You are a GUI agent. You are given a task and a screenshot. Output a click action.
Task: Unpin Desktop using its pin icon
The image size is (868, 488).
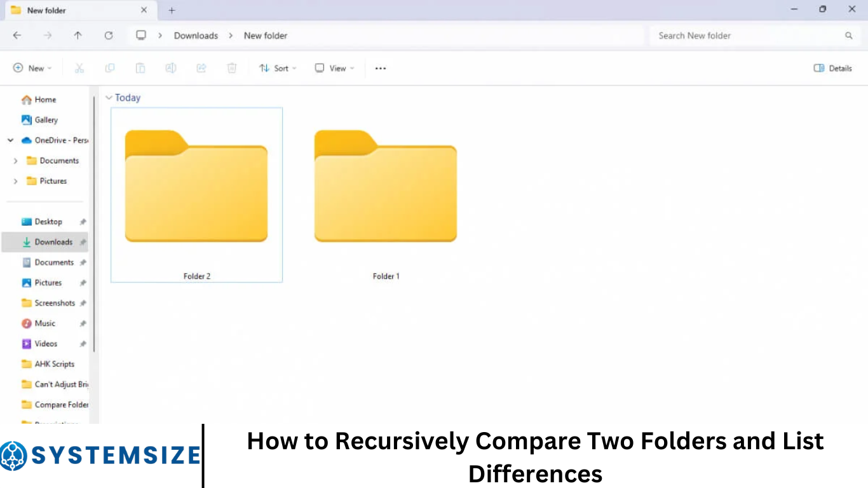[x=83, y=222]
